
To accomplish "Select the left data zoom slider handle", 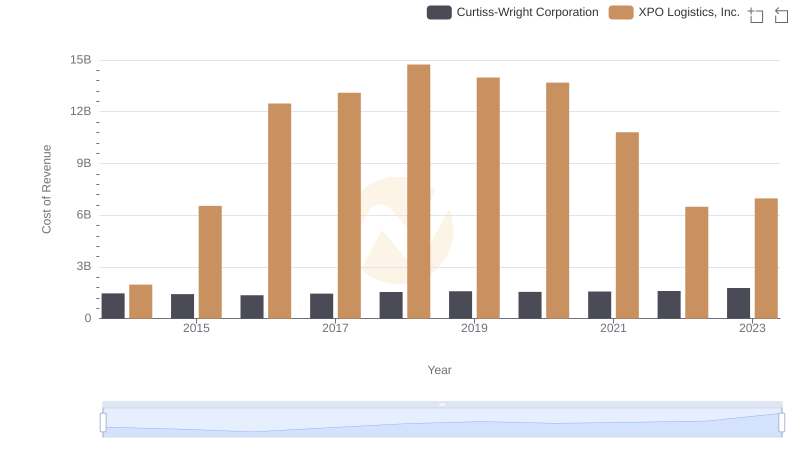I will (103, 422).
